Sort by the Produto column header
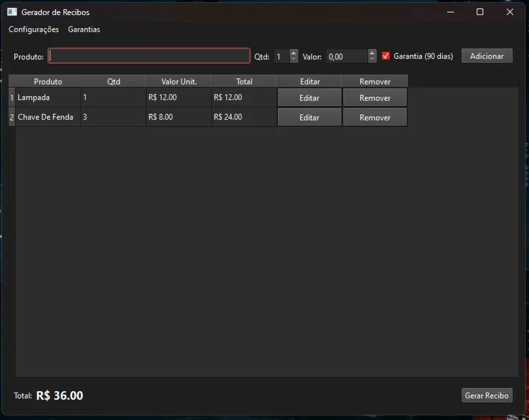This screenshot has width=529, height=420. (x=48, y=81)
